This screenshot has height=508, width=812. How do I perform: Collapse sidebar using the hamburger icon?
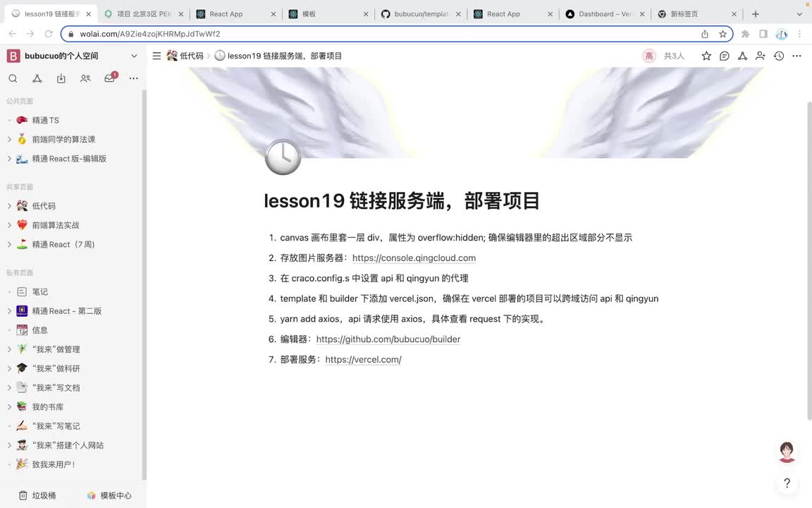[156, 56]
